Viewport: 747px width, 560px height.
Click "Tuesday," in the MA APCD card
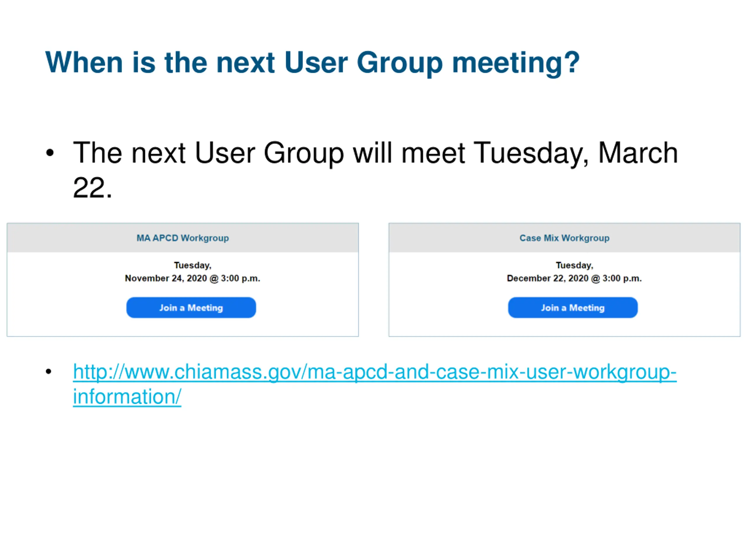coord(193,265)
